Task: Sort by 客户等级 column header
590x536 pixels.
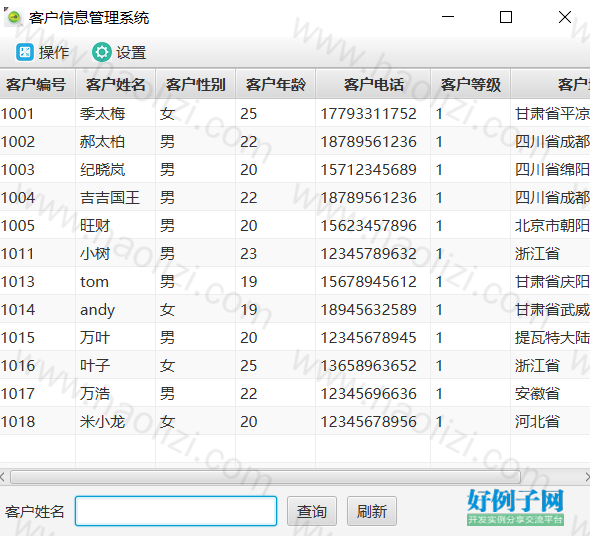Action: point(471,84)
